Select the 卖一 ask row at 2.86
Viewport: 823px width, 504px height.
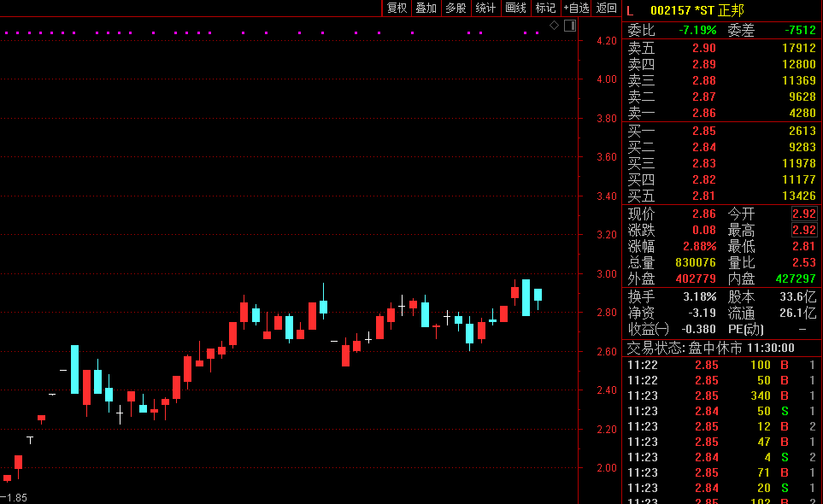(x=721, y=113)
